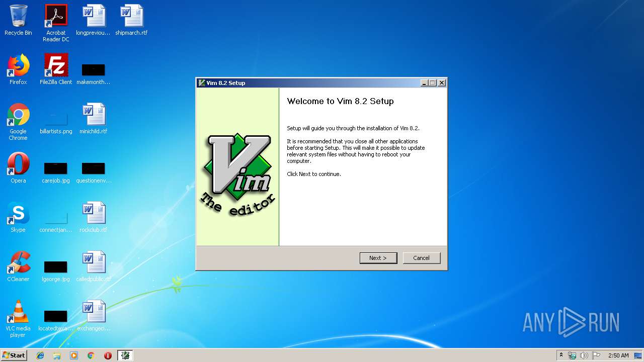
Task: Select the Opera desktop shortcut
Action: [x=18, y=168]
